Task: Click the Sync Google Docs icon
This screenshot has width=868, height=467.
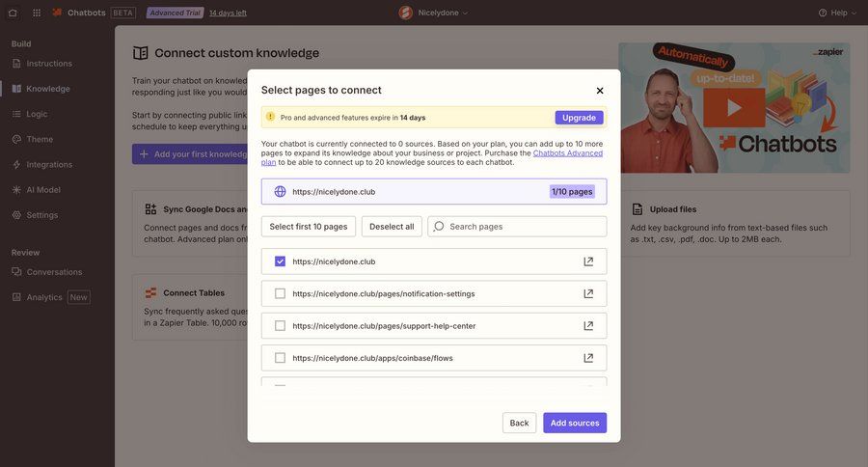Action: (x=150, y=209)
